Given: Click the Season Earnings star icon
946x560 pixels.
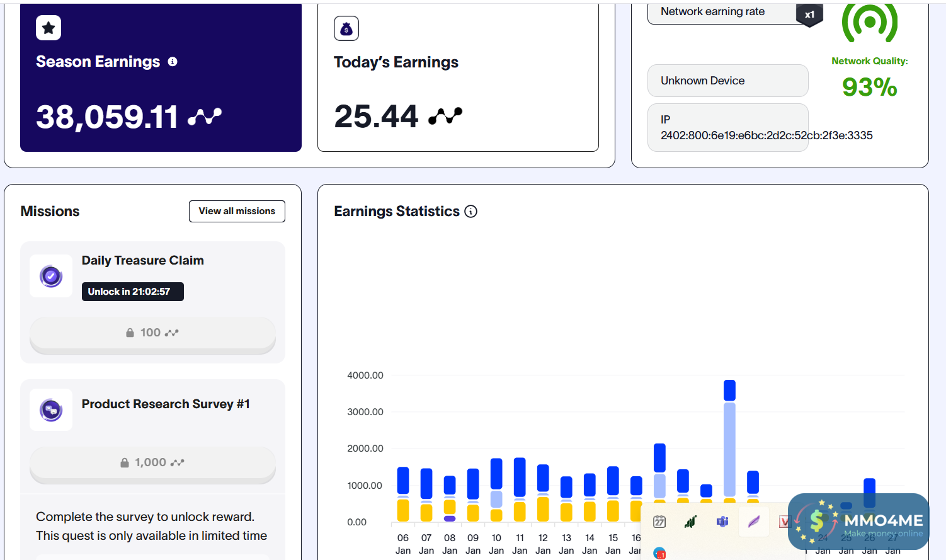Looking at the screenshot, I should tap(48, 28).
